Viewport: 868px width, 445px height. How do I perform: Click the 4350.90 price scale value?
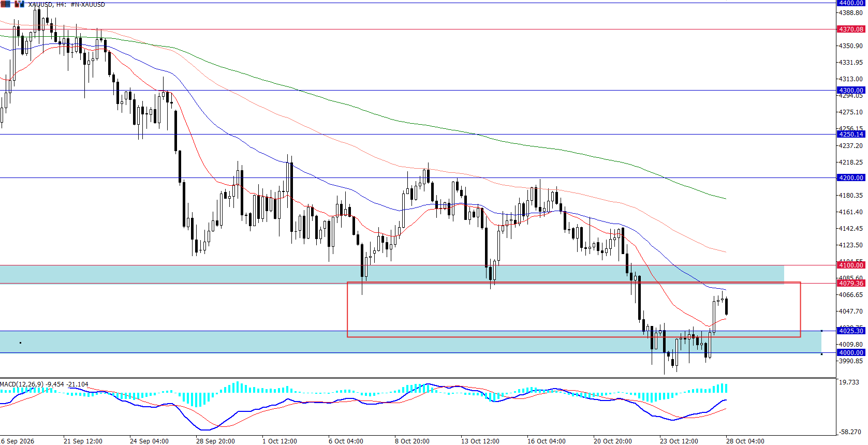click(x=851, y=46)
